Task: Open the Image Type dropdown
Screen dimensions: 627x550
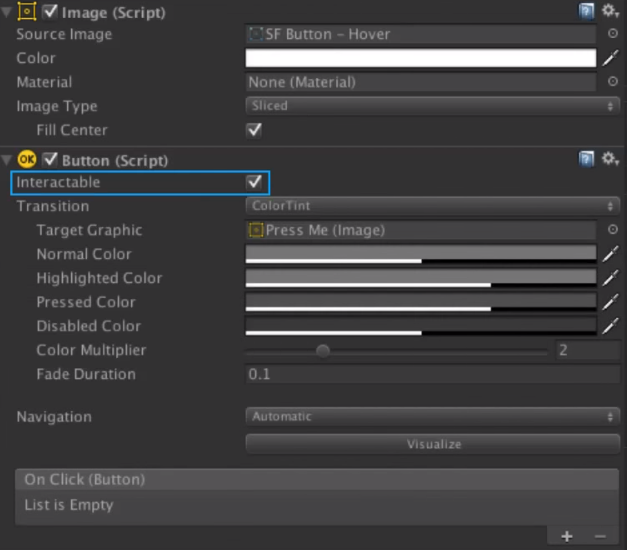Action: click(x=433, y=106)
